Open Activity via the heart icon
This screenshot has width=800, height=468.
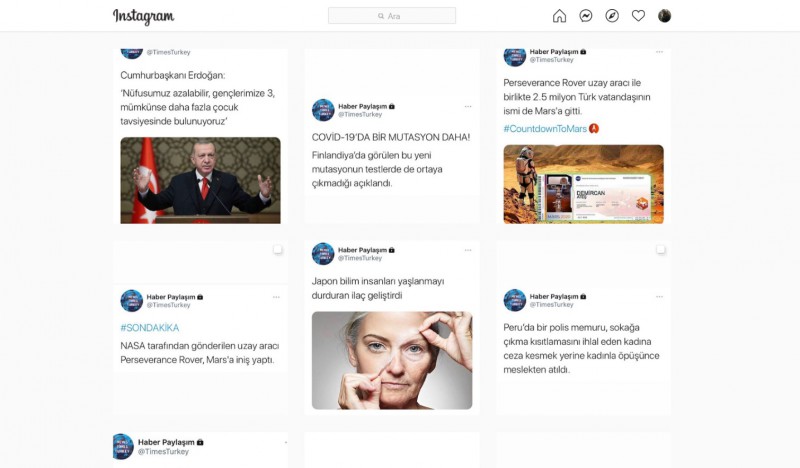point(638,16)
